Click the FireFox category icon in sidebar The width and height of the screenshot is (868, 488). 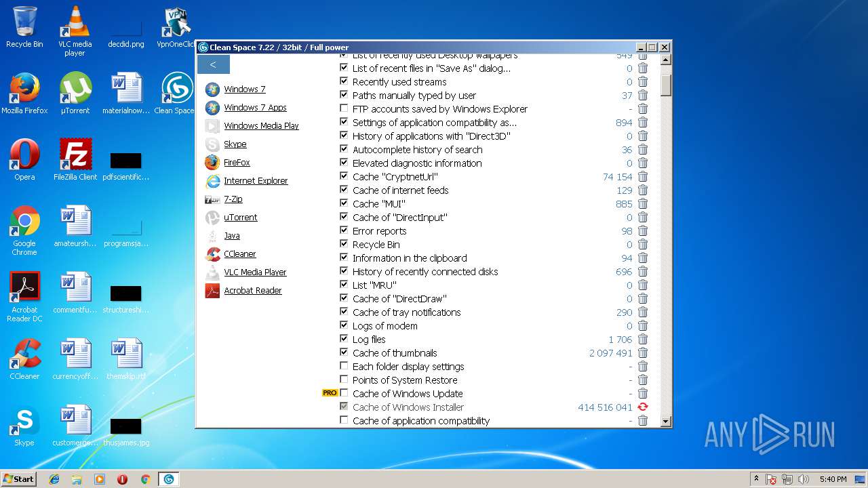click(212, 163)
